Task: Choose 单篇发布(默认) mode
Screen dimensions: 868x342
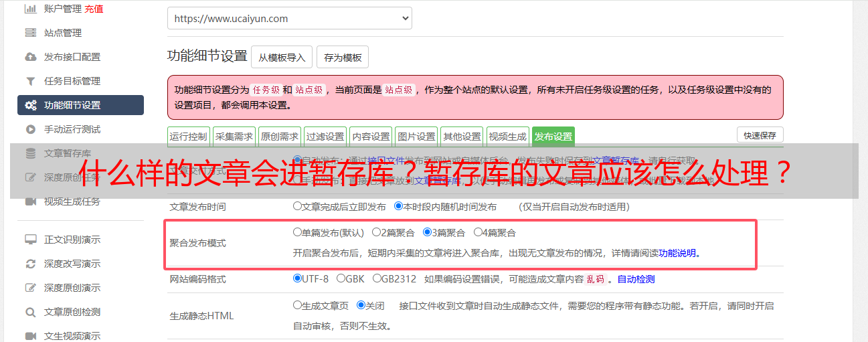Action: [297, 232]
